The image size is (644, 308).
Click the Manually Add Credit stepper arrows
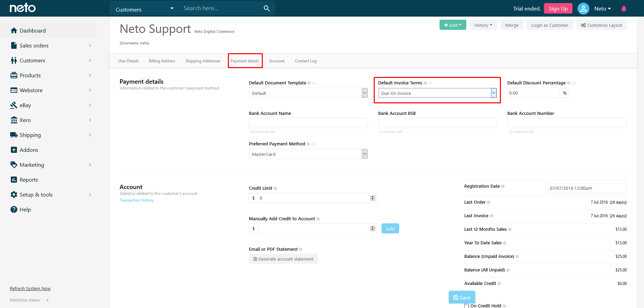point(373,228)
